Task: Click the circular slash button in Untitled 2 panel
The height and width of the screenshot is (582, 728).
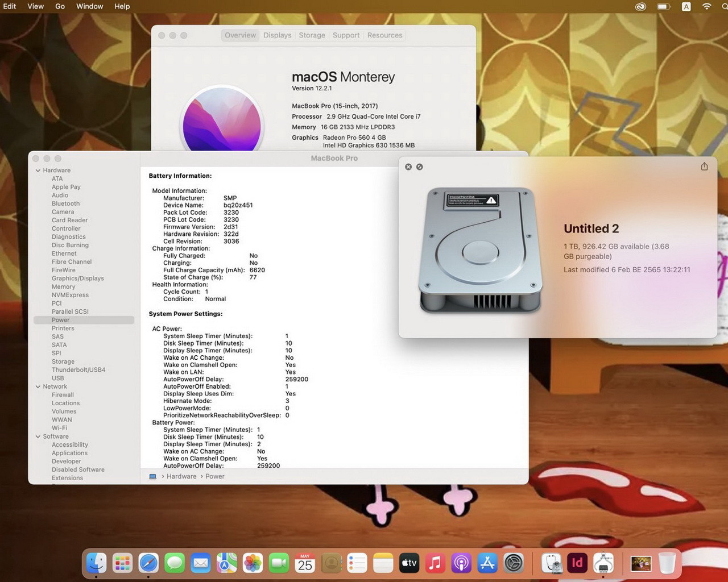Action: [420, 167]
